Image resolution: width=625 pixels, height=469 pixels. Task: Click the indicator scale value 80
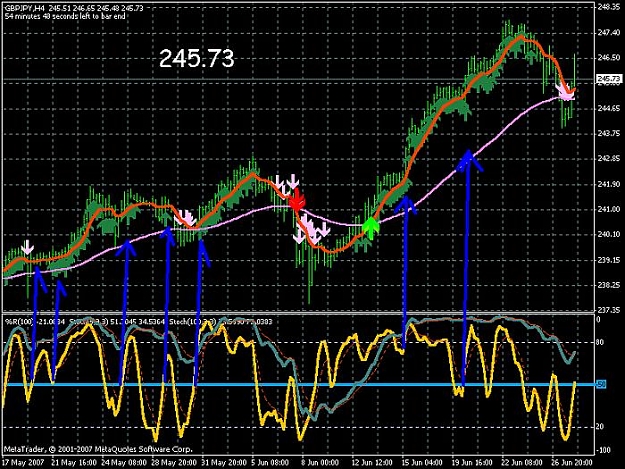click(600, 342)
